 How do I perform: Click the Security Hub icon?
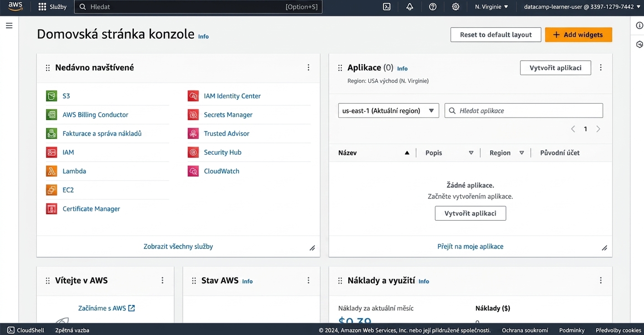point(193,152)
